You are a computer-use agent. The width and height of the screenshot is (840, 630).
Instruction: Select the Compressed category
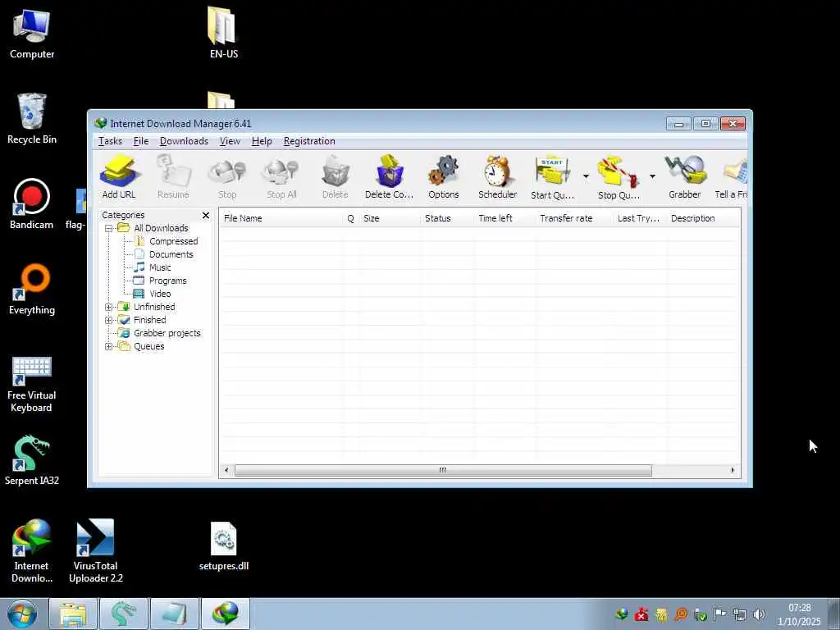tap(173, 242)
